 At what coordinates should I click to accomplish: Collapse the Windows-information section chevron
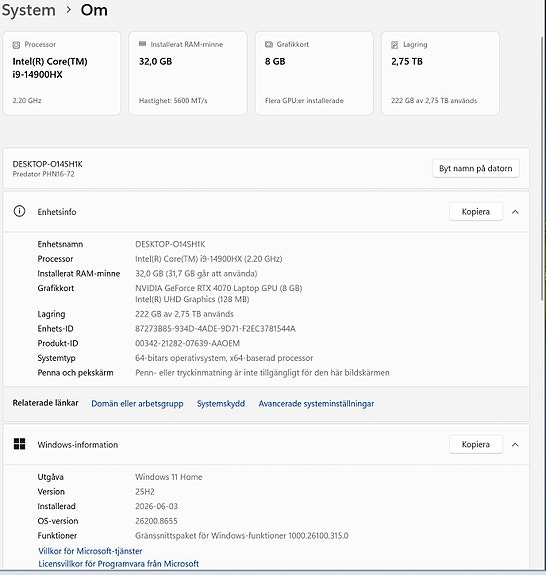tap(515, 444)
